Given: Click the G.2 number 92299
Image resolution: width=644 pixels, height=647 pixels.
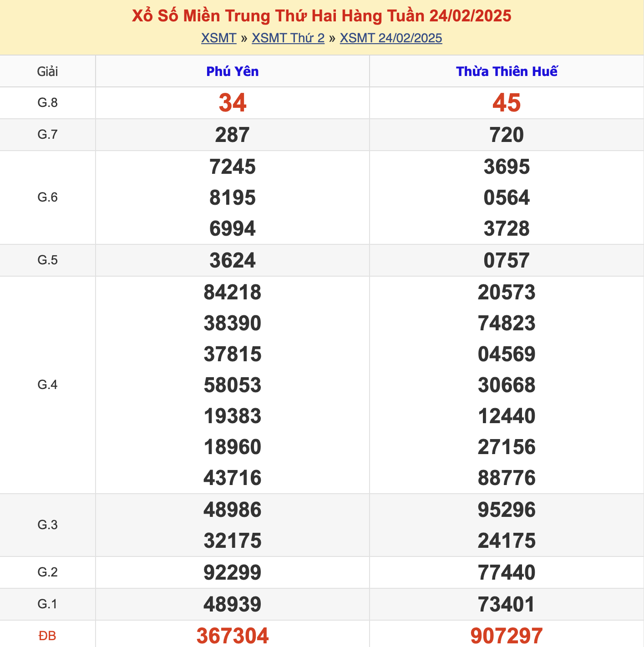Looking at the screenshot, I should point(233,572).
